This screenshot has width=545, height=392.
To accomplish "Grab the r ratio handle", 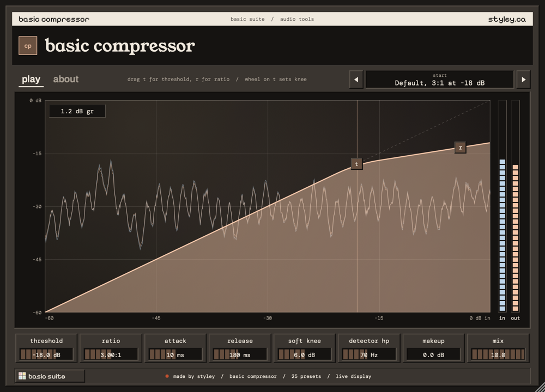I will (x=460, y=148).
